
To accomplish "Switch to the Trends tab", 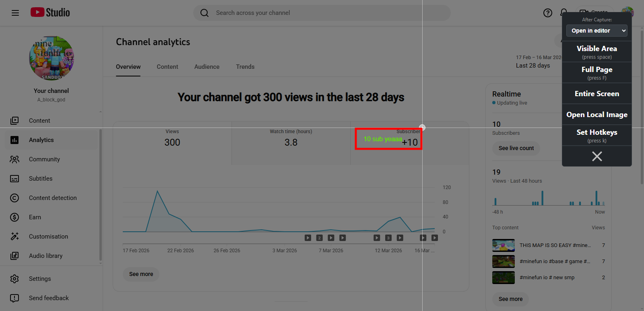I will [245, 67].
